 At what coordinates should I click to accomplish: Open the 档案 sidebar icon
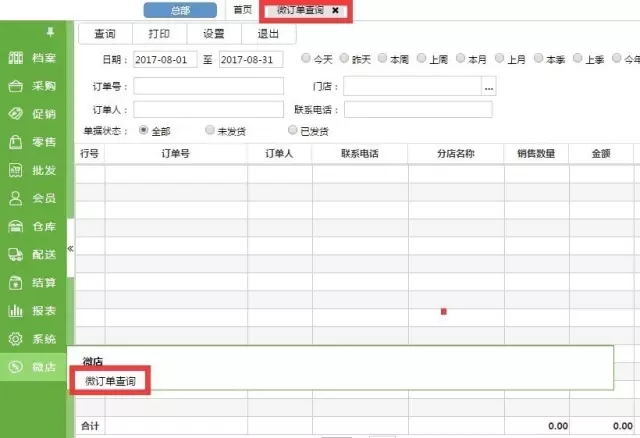point(16,58)
